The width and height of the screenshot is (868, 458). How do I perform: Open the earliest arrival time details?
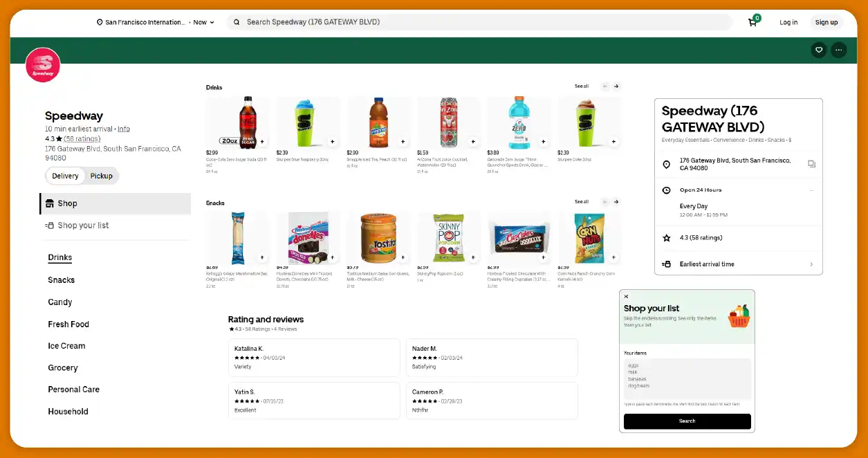pyautogui.click(x=738, y=264)
